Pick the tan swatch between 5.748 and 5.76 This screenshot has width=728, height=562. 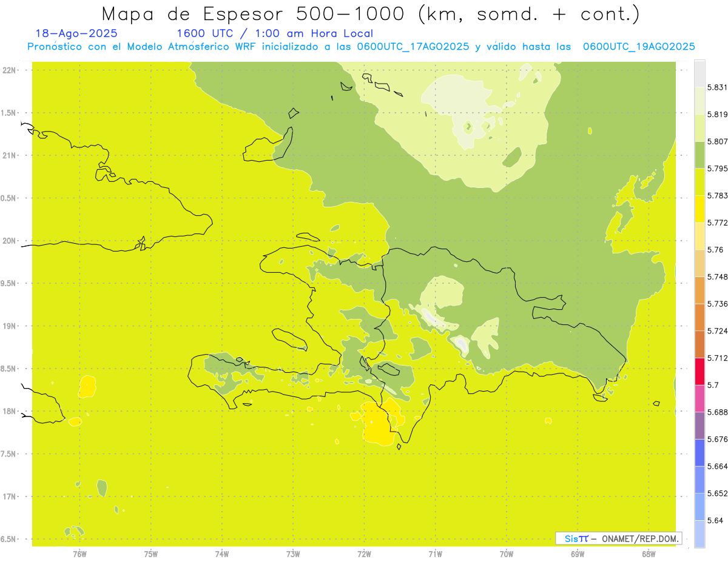tap(699, 263)
